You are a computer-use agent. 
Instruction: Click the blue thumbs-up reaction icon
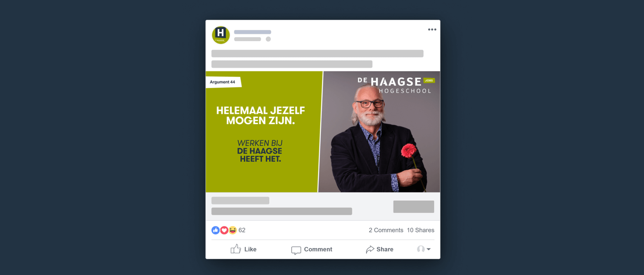[215, 230]
